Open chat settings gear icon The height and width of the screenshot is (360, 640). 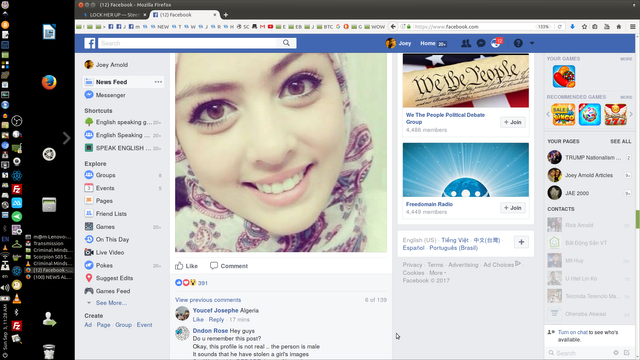click(616, 353)
